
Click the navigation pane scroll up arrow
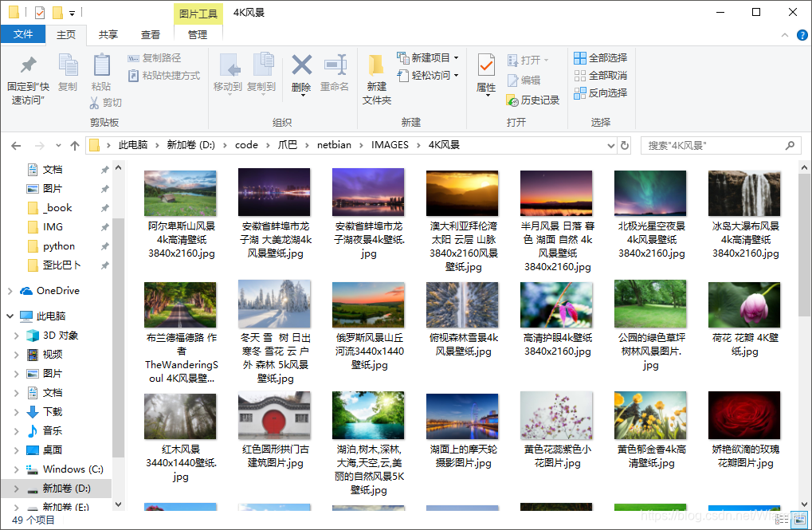pos(118,168)
